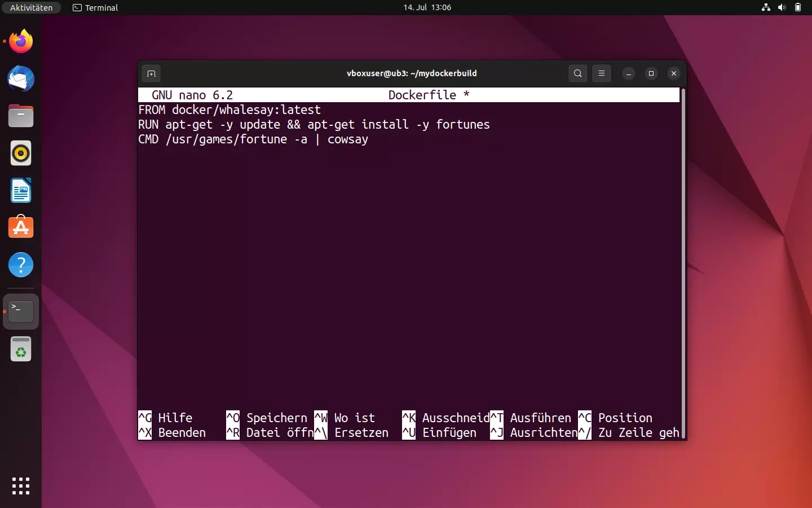Open a new terminal tab
Screen dimensions: 812x508
(151, 73)
